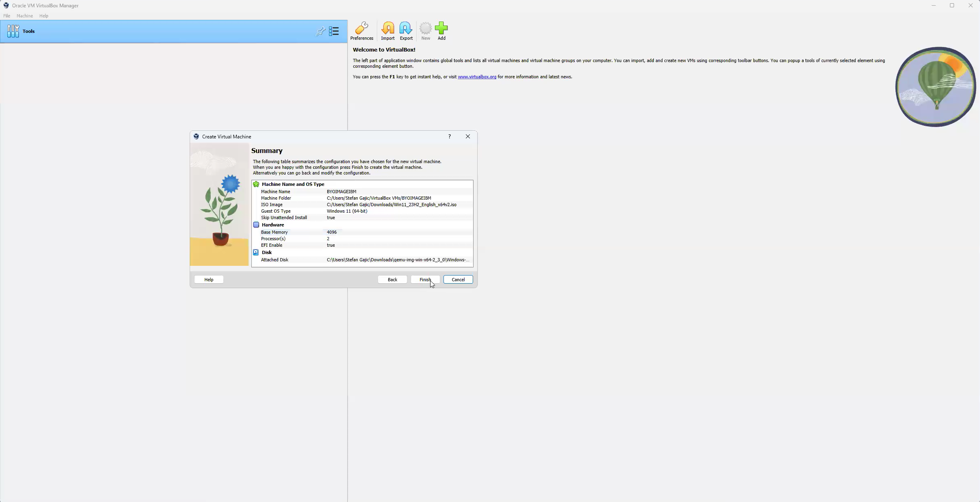Click the pin icon next to Tools
The height and width of the screenshot is (502, 980).
tap(320, 31)
